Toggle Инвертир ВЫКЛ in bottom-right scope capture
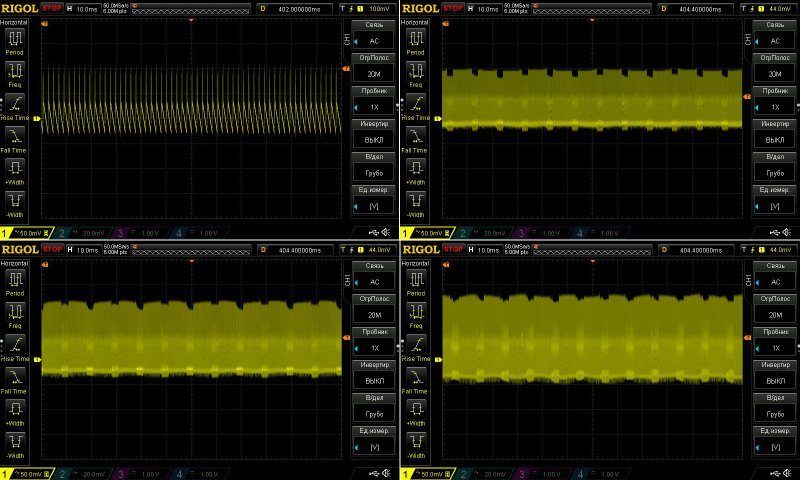800x480 pixels. (x=775, y=375)
